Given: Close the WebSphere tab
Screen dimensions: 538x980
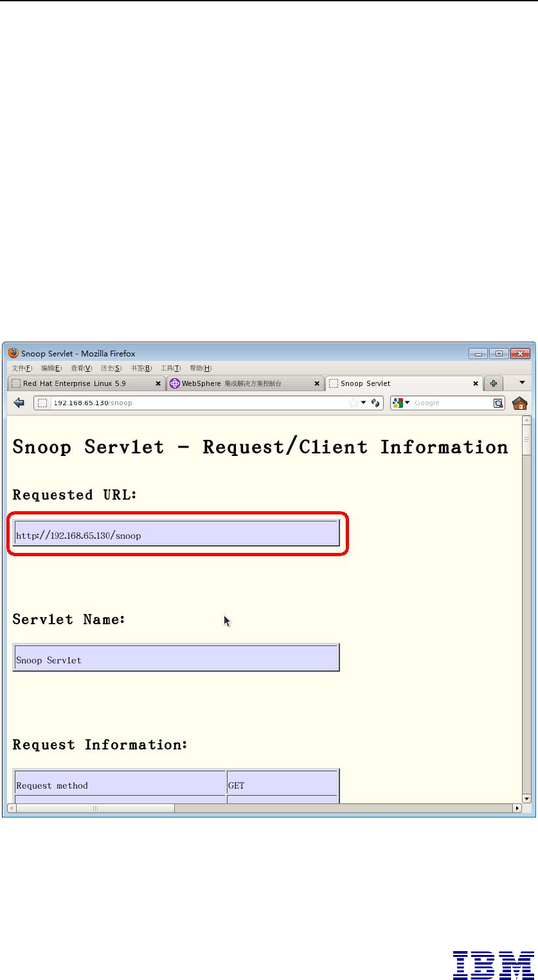Looking at the screenshot, I should point(317,383).
